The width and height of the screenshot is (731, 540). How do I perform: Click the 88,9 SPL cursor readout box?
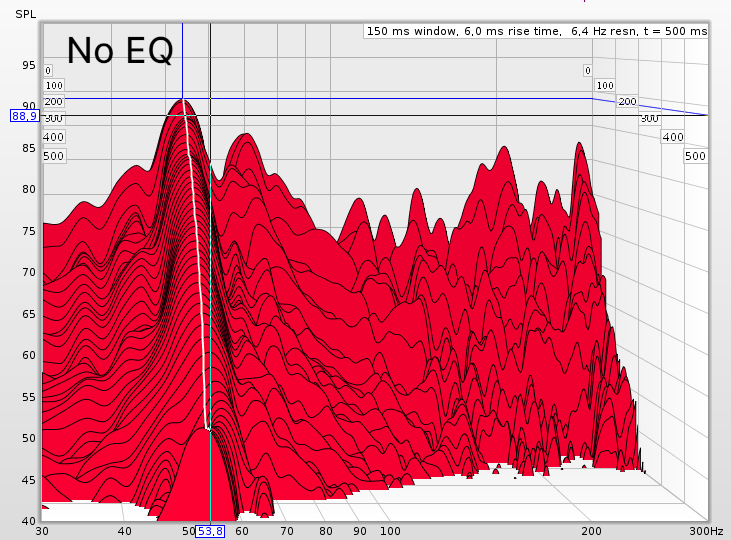pyautogui.click(x=23, y=116)
